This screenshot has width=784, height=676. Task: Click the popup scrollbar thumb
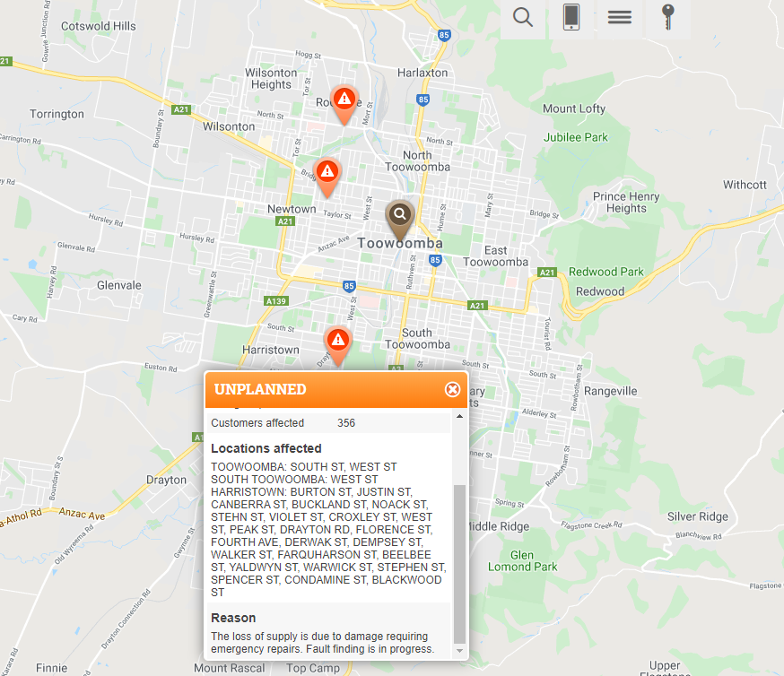coord(459,564)
